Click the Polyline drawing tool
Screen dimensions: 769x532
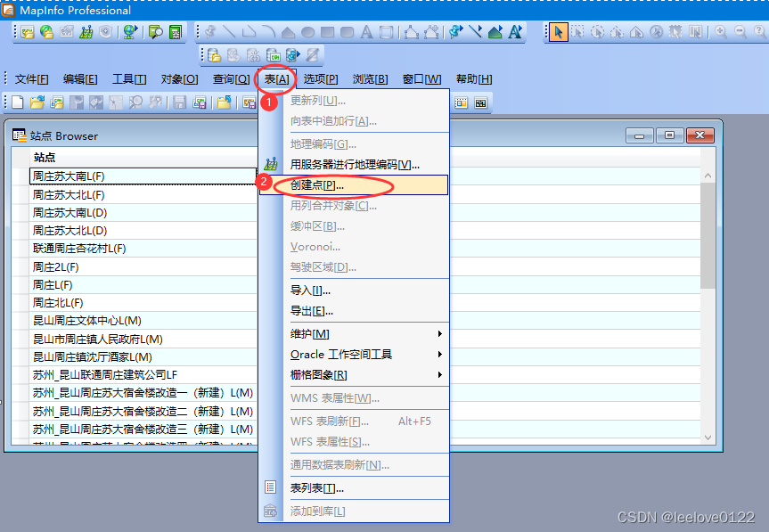[x=250, y=32]
